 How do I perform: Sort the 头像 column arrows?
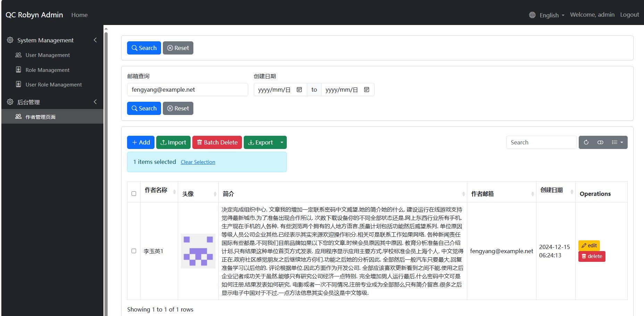[x=215, y=194]
